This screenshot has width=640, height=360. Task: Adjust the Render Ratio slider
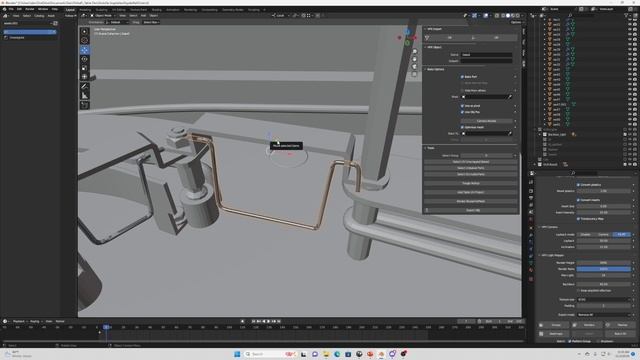click(603, 269)
